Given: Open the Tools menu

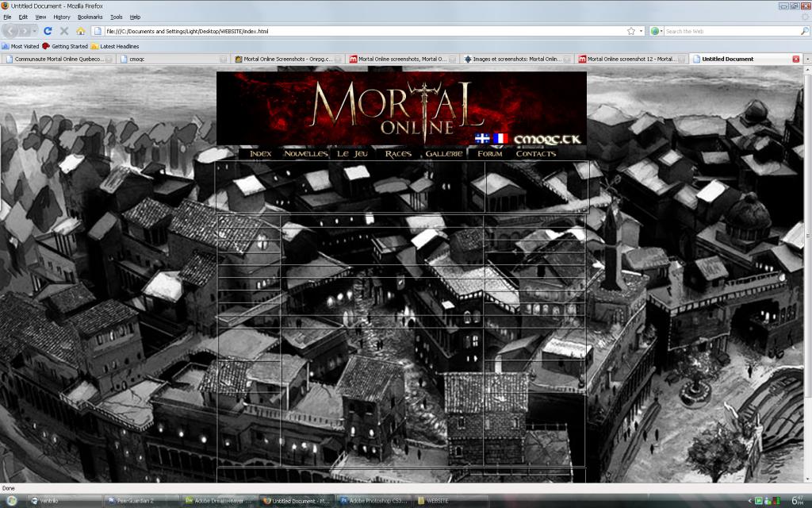Looking at the screenshot, I should click(117, 17).
